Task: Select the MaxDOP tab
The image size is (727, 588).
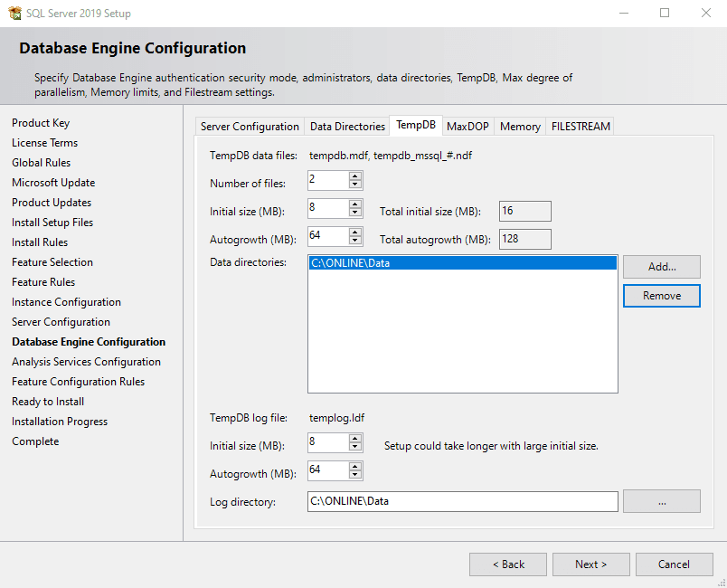Action: tap(467, 127)
